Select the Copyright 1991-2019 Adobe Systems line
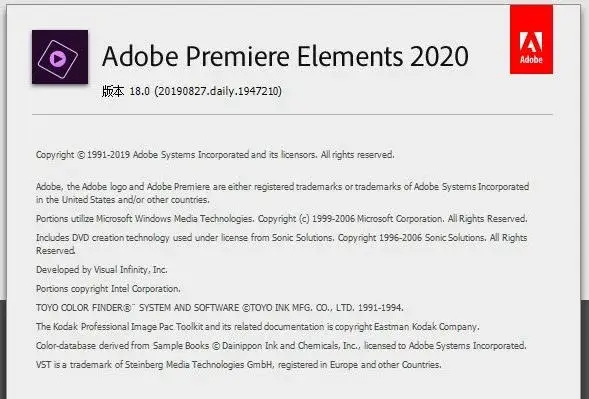589x399 pixels. [x=215, y=155]
